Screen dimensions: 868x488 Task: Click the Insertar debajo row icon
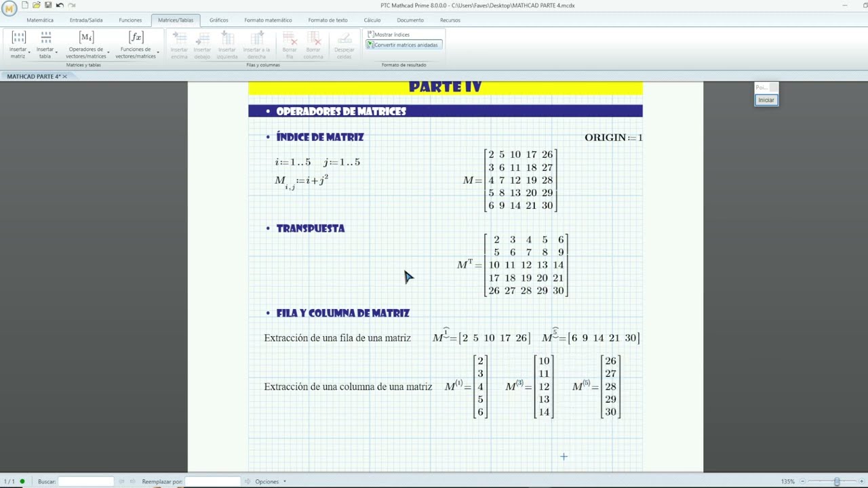pyautogui.click(x=202, y=38)
